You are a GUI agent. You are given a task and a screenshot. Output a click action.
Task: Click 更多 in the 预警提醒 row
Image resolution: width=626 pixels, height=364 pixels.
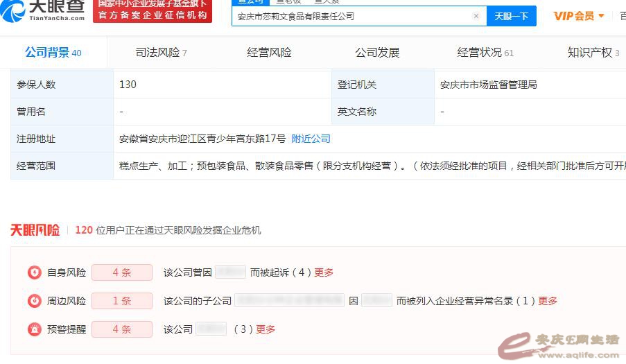(x=266, y=329)
